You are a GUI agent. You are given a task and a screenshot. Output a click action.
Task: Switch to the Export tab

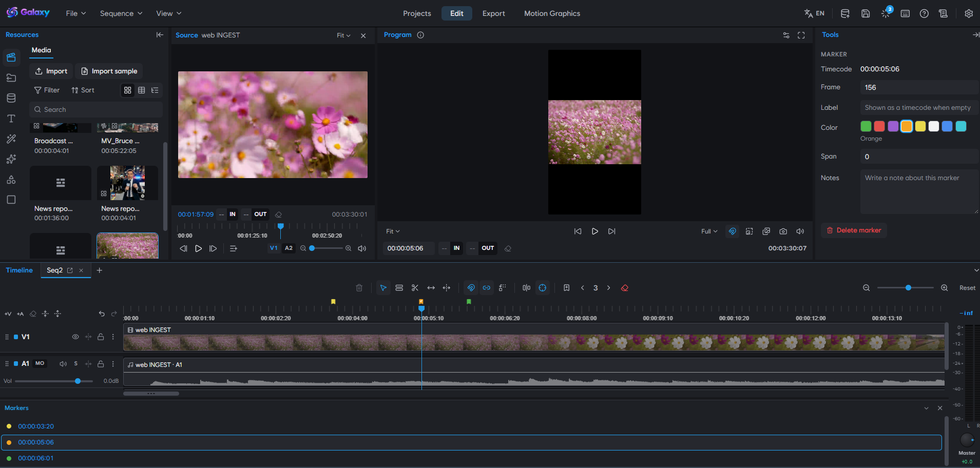pyautogui.click(x=493, y=13)
